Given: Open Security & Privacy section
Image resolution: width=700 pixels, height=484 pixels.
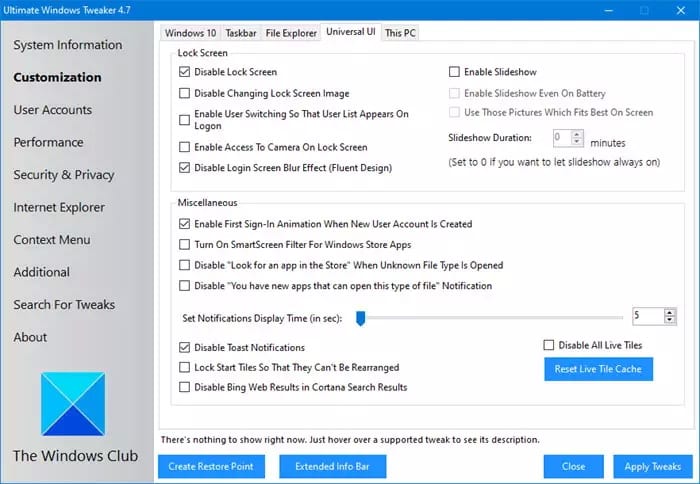Looking at the screenshot, I should pos(64,175).
